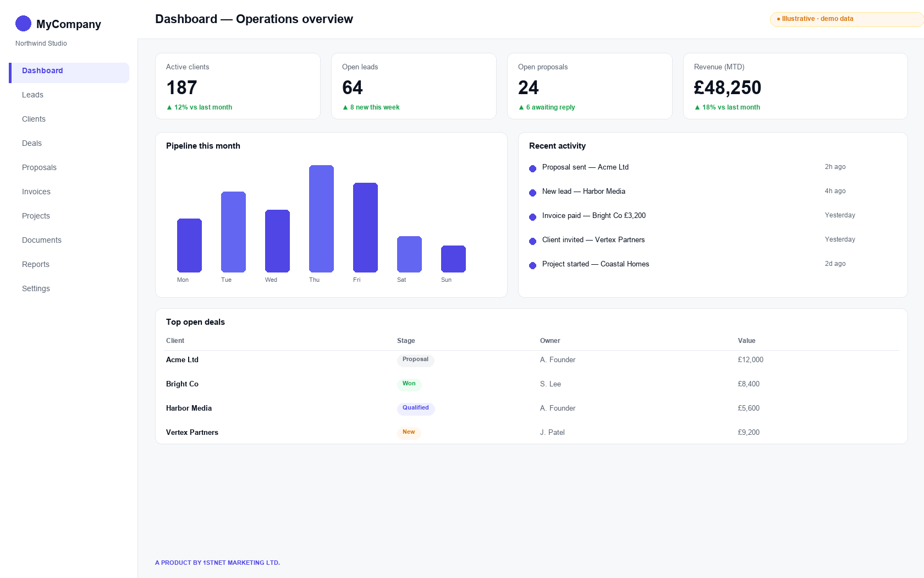Click the Saturday bar in the pipeline chart

[x=409, y=254]
